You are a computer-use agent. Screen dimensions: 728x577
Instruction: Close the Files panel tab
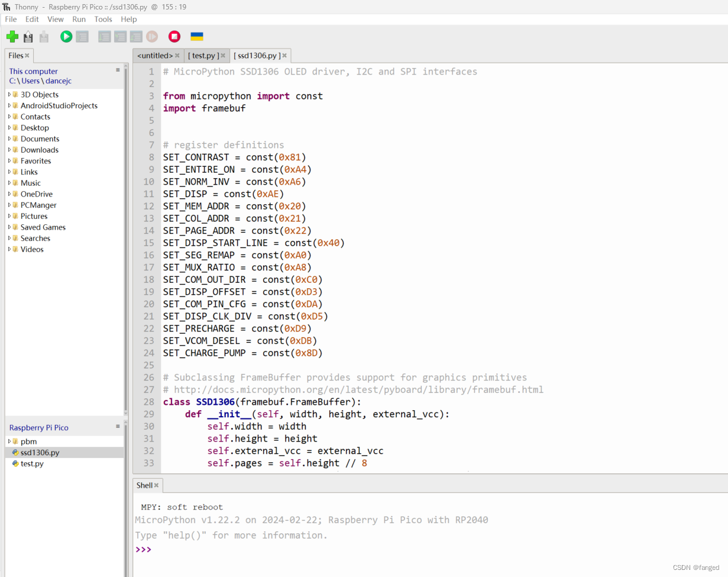tap(27, 56)
